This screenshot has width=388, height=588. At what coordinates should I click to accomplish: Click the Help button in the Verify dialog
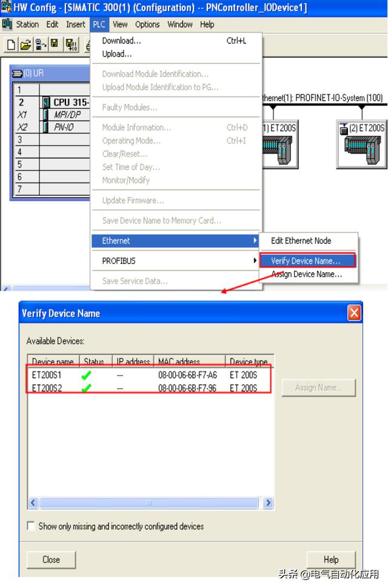click(331, 559)
